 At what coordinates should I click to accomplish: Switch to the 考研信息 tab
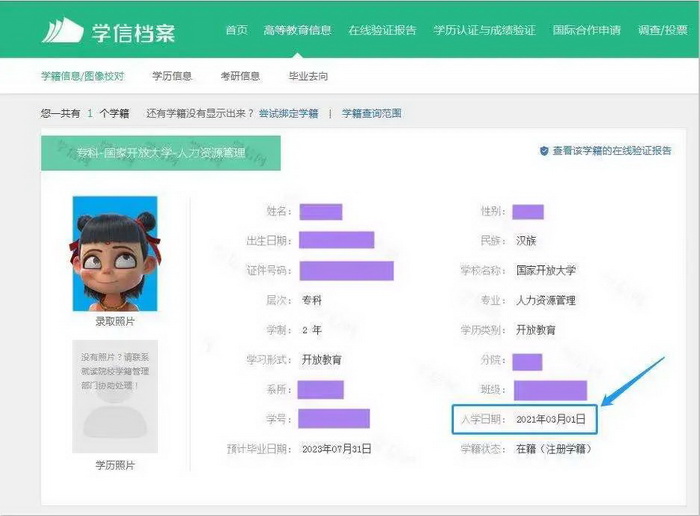pos(240,76)
